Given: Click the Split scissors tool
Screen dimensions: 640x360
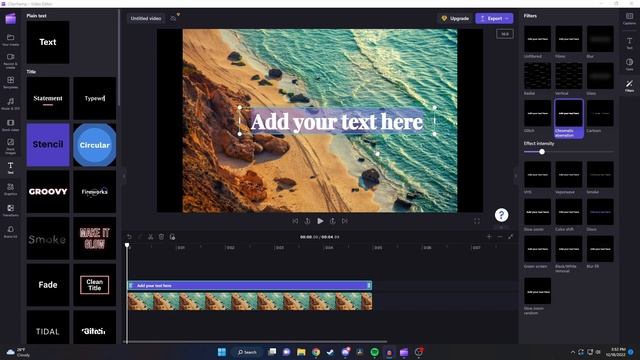Looking at the screenshot, I should [150, 237].
